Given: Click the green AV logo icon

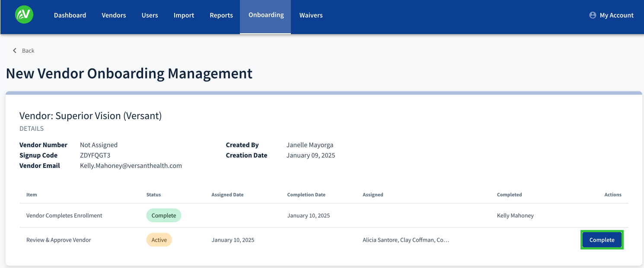Looking at the screenshot, I should pyautogui.click(x=24, y=15).
